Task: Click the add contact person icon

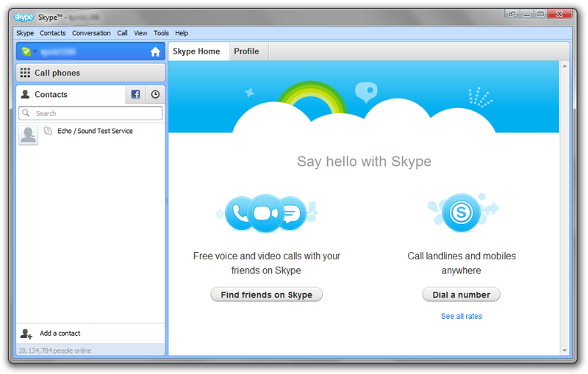Action: tap(26, 334)
